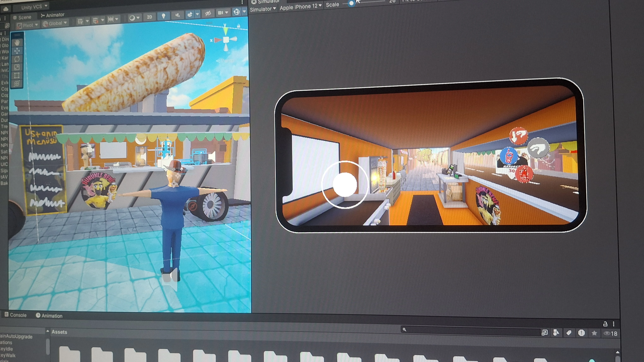Select the Rect transform tool

point(17,75)
